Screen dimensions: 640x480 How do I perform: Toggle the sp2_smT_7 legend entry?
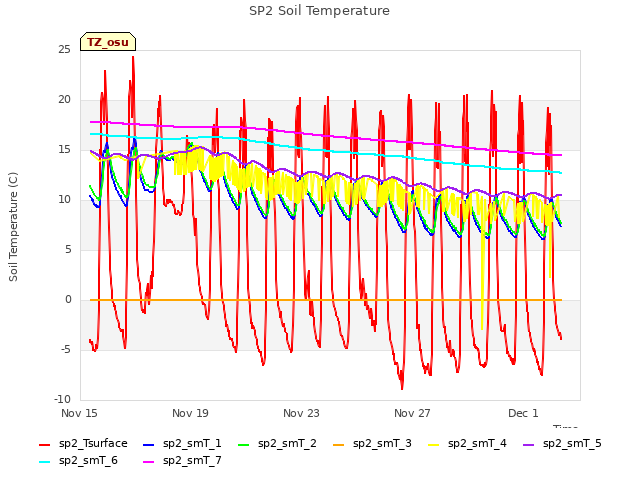coord(182,461)
